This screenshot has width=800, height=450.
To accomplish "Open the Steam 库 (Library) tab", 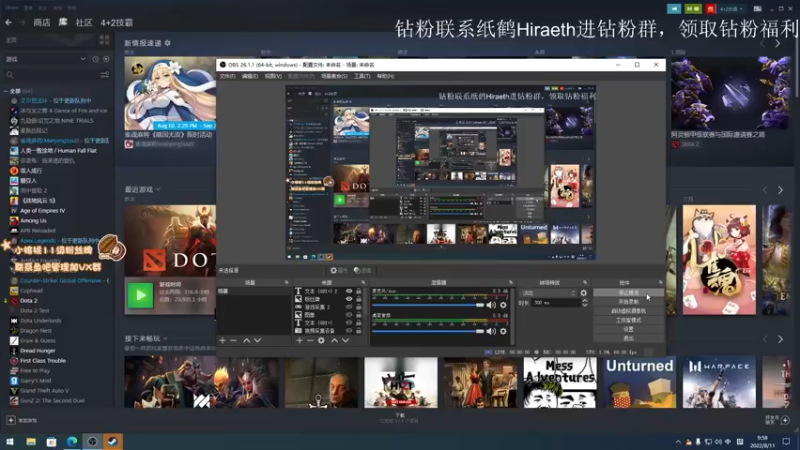I will click(x=63, y=22).
